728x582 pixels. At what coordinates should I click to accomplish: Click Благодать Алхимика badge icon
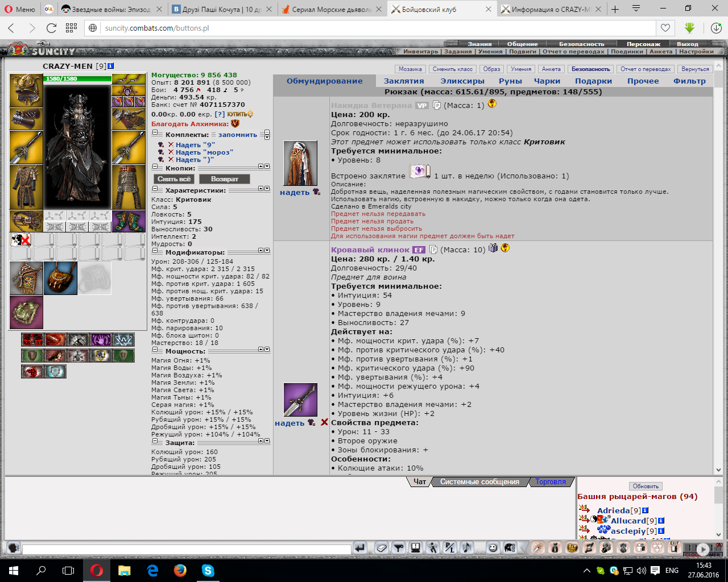235,123
